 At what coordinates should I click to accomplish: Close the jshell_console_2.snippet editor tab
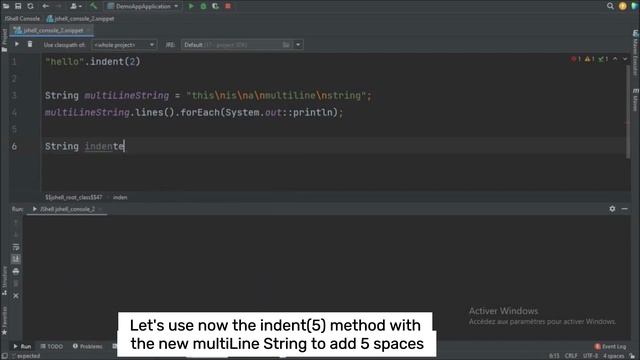pyautogui.click(x=89, y=30)
